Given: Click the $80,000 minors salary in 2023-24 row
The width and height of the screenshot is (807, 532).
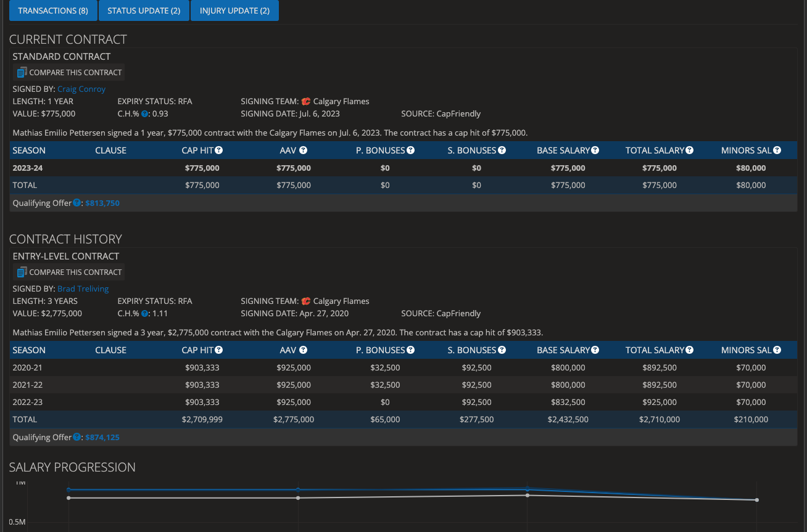Looking at the screenshot, I should tap(751, 168).
